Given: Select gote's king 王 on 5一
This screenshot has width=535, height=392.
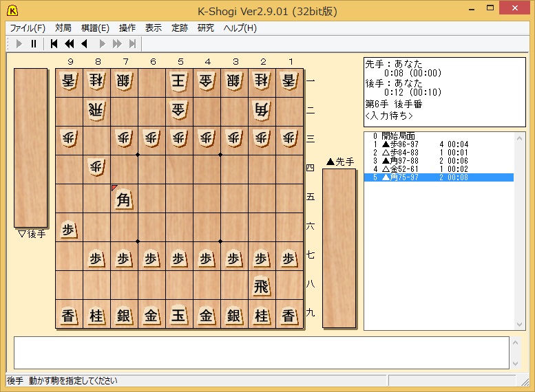Looking at the screenshot, I should pos(179,83).
